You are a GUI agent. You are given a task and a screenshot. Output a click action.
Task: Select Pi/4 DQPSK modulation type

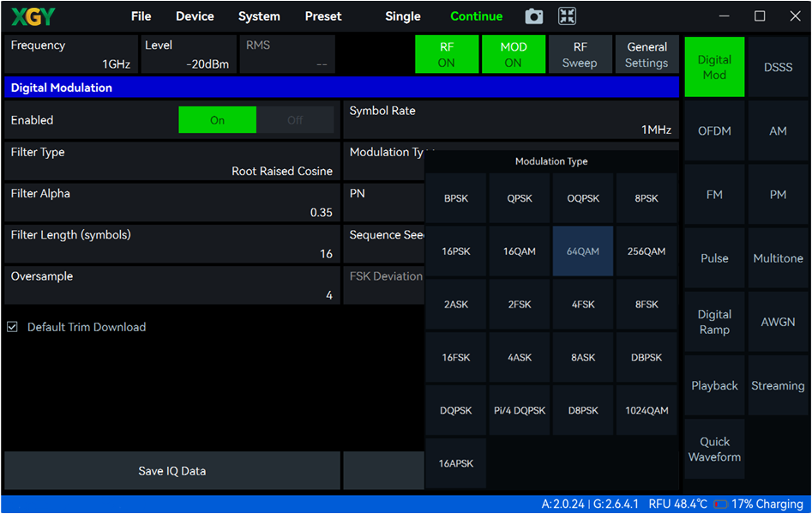(520, 410)
